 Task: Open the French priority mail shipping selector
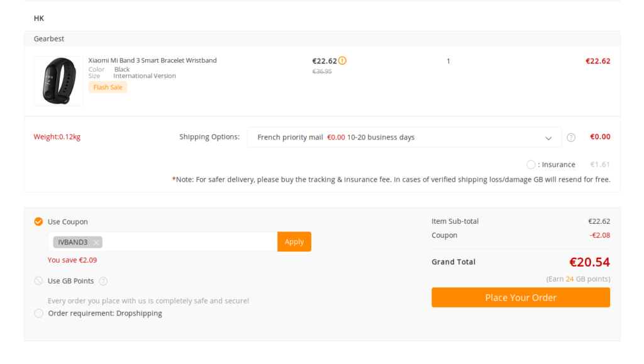(x=404, y=137)
